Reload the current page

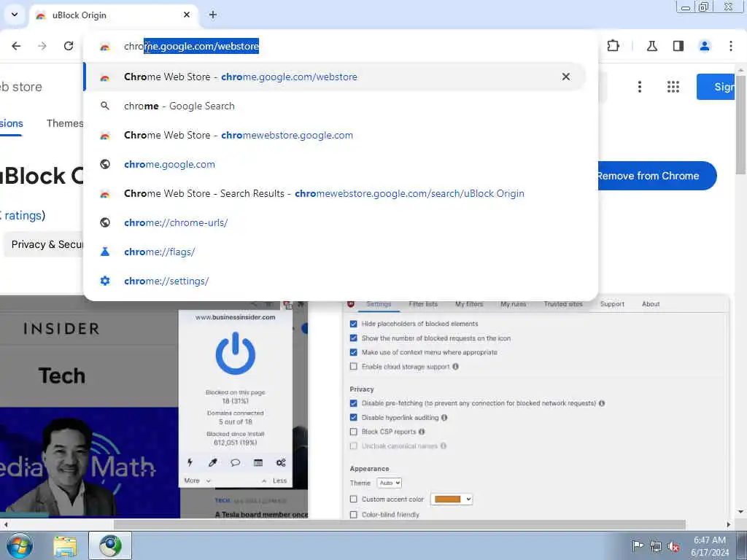(69, 46)
